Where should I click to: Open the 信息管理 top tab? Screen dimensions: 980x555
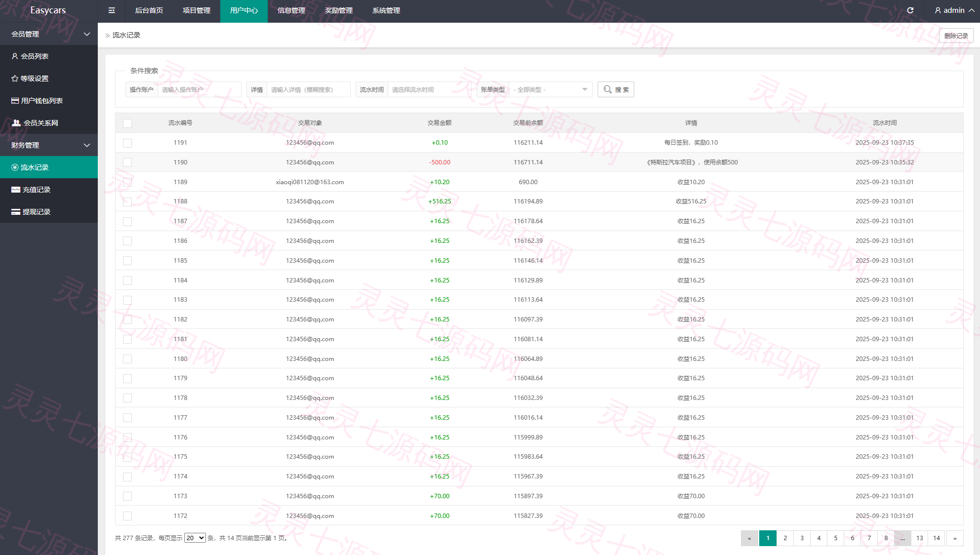pos(291,11)
